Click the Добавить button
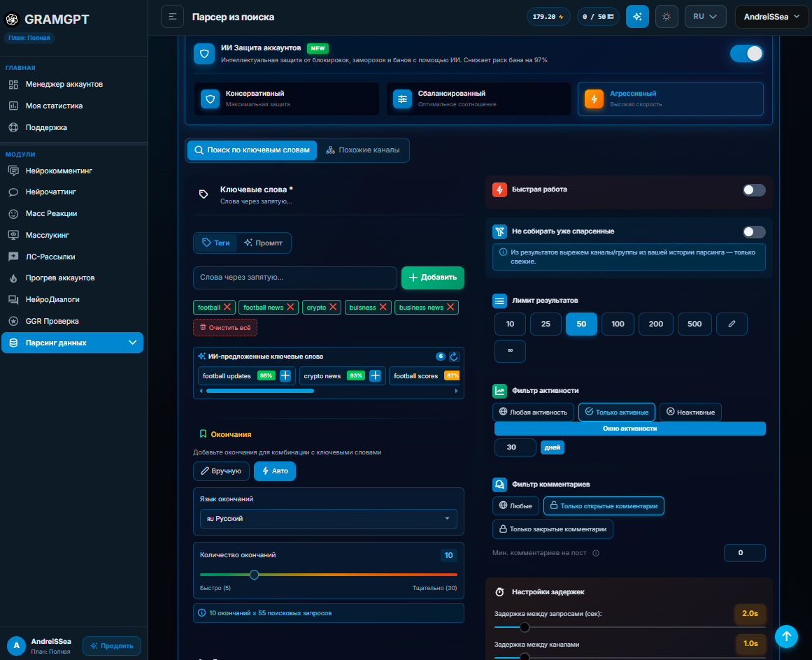The height and width of the screenshot is (660, 812). pyautogui.click(x=432, y=278)
